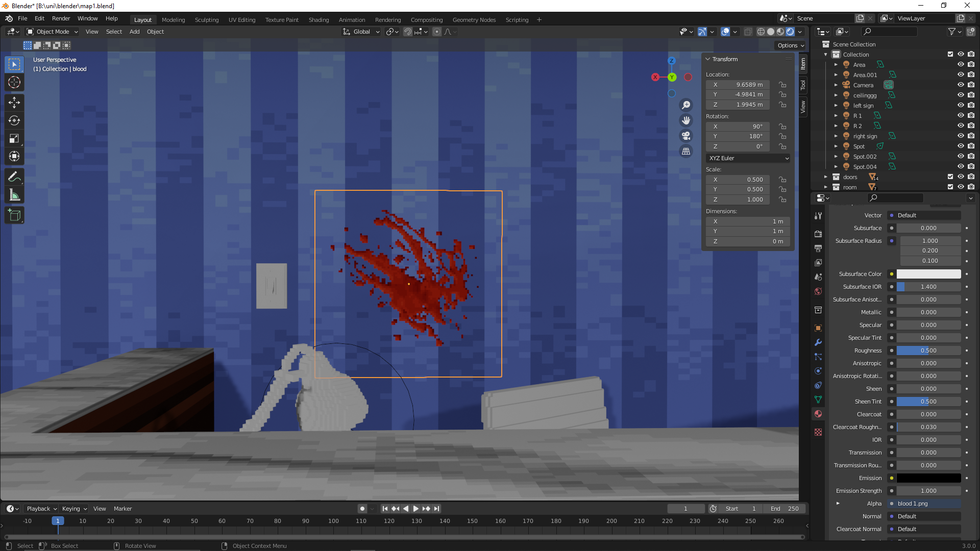Select the Transform tool

click(14, 157)
